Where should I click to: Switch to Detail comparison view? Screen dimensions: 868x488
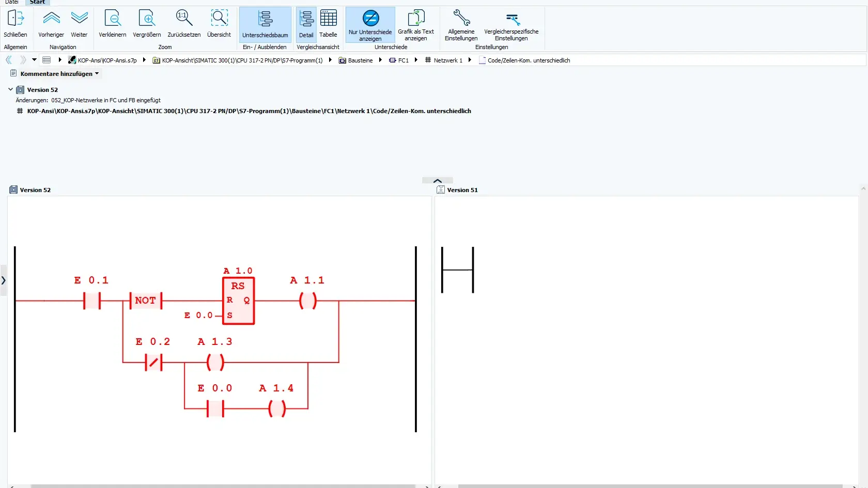(306, 24)
